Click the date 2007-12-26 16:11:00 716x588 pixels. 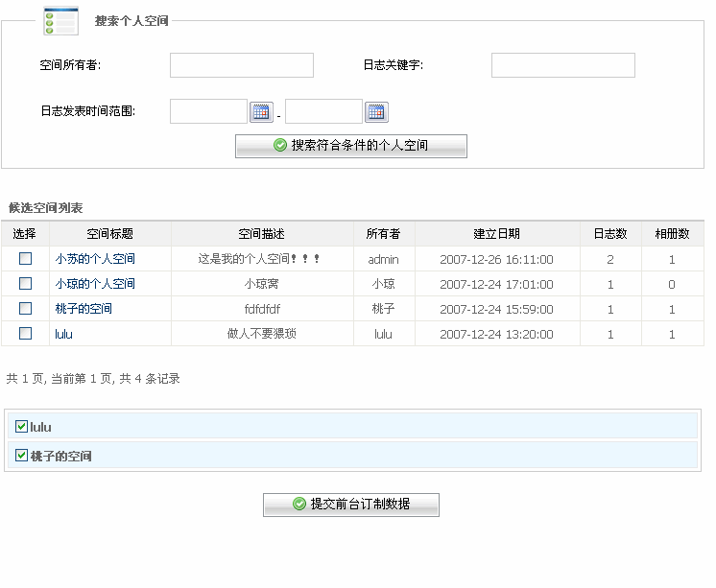pyautogui.click(x=497, y=259)
